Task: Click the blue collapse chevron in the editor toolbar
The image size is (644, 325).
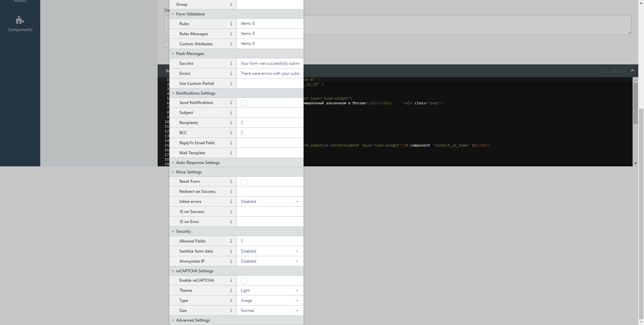Action: (x=633, y=71)
